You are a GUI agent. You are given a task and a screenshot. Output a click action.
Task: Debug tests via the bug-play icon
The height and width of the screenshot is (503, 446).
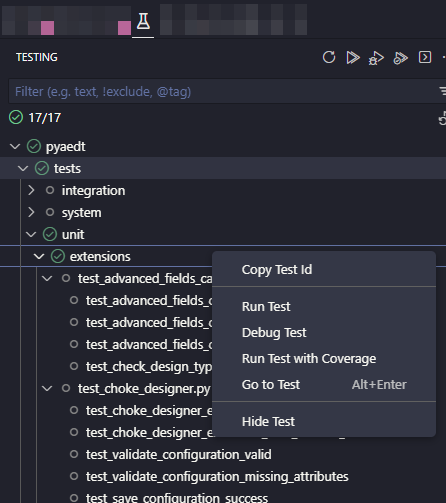(376, 58)
